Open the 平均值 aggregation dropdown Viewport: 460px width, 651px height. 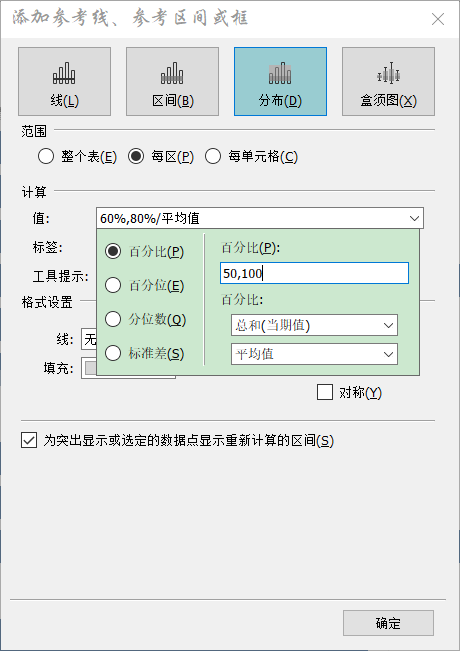pos(314,354)
